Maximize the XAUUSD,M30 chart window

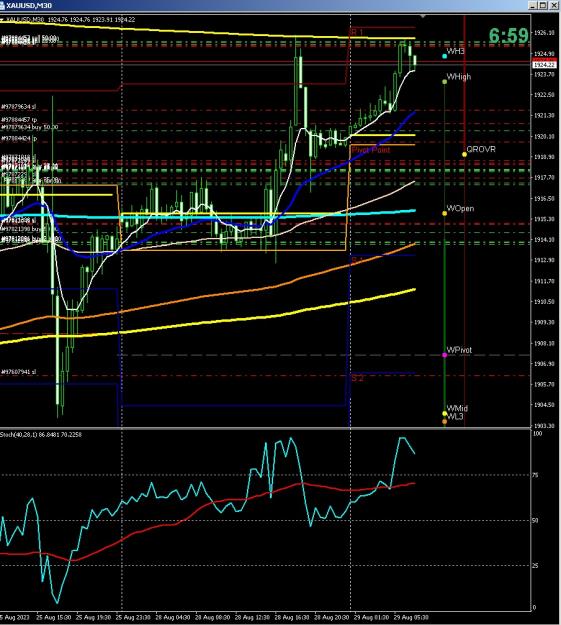(x=543, y=5)
